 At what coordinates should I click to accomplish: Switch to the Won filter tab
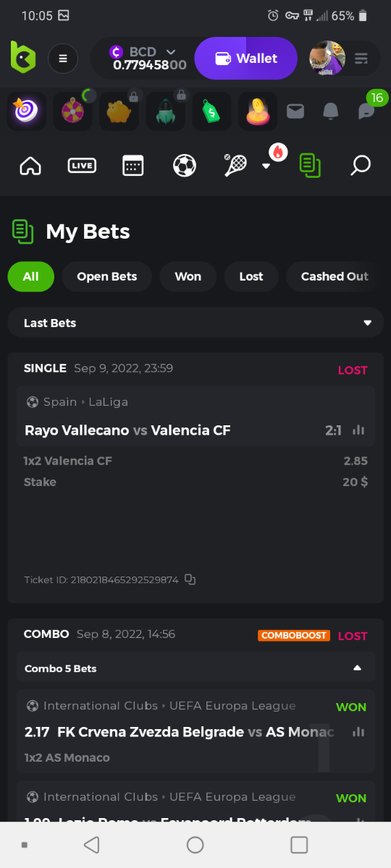tap(188, 276)
